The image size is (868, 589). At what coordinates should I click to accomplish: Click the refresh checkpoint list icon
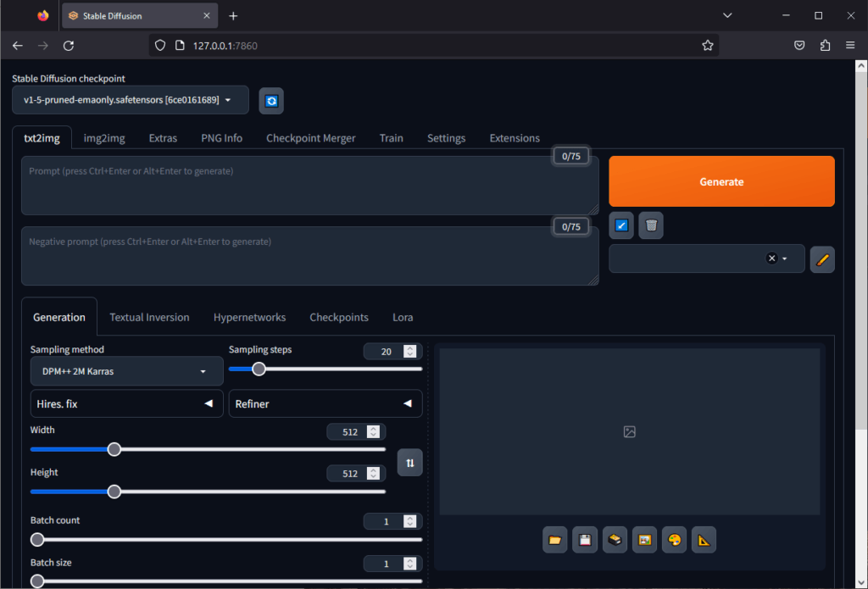click(271, 101)
